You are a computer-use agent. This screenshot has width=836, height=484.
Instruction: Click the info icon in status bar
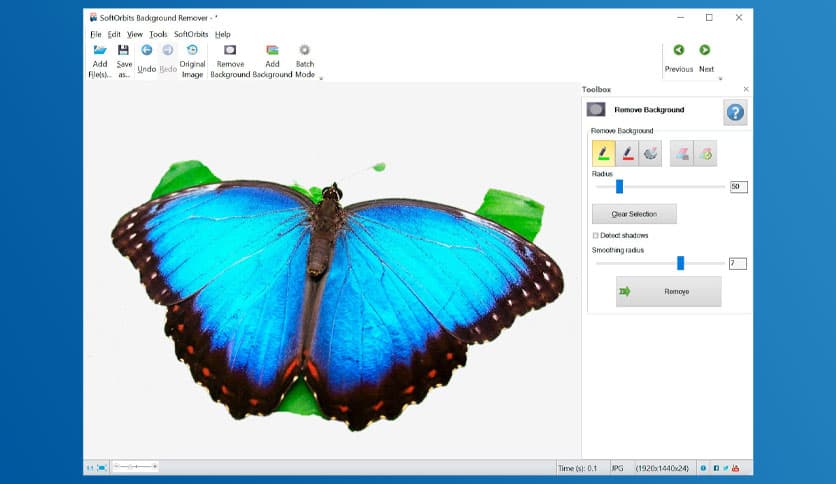click(703, 469)
